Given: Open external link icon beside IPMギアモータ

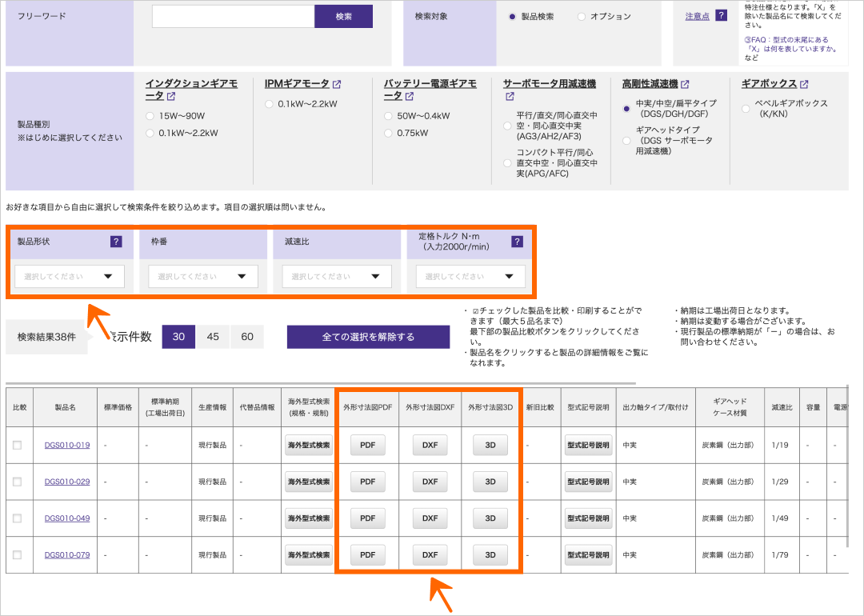Looking at the screenshot, I should [x=337, y=84].
